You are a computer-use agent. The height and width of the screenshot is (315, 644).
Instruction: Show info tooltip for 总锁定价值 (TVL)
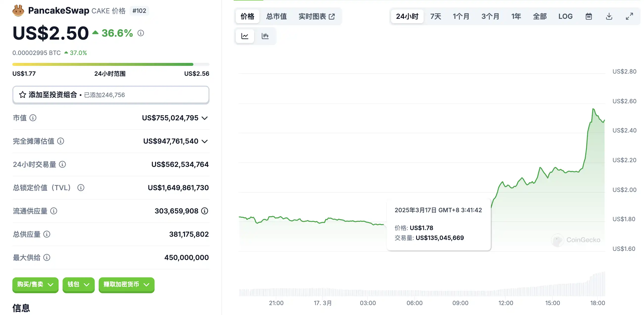point(81,187)
